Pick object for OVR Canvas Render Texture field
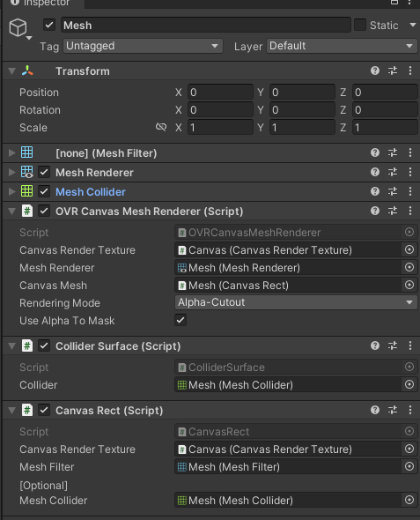Screen dimensions: 420x520 [x=409, y=249]
